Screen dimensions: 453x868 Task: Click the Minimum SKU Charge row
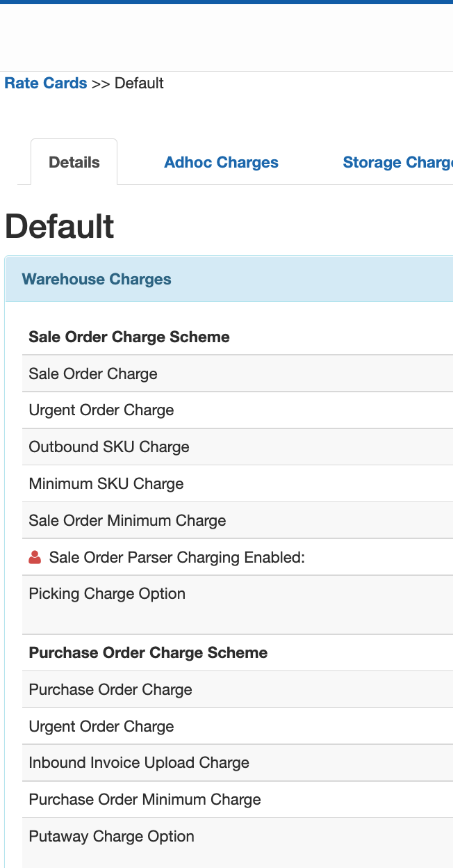click(106, 484)
